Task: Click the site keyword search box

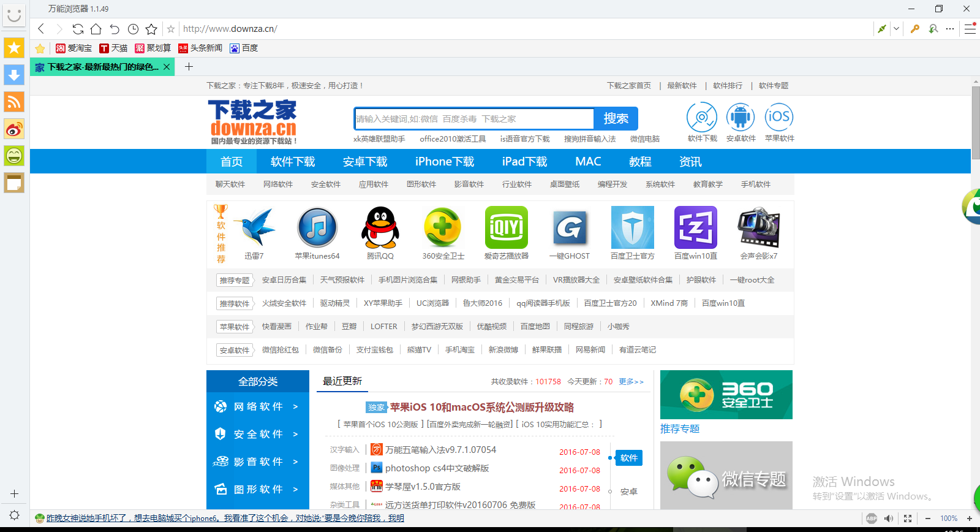Action: pyautogui.click(x=474, y=118)
